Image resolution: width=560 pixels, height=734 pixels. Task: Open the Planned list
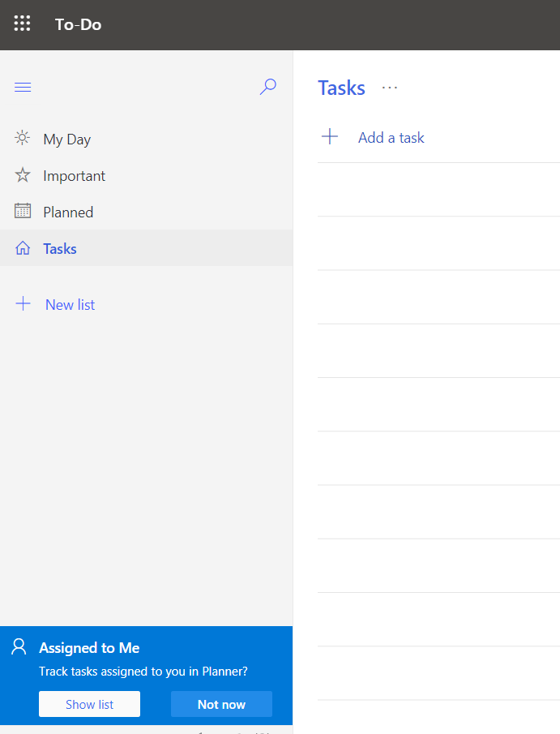click(68, 212)
